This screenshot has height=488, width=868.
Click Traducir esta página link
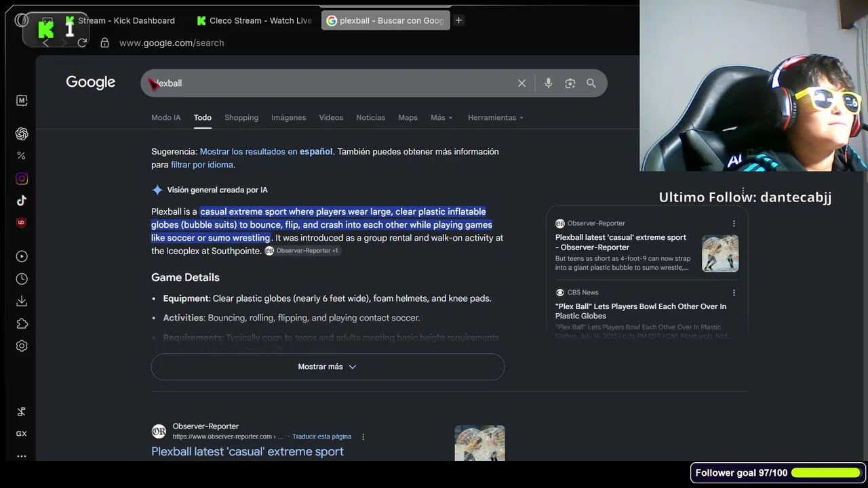[321, 437]
